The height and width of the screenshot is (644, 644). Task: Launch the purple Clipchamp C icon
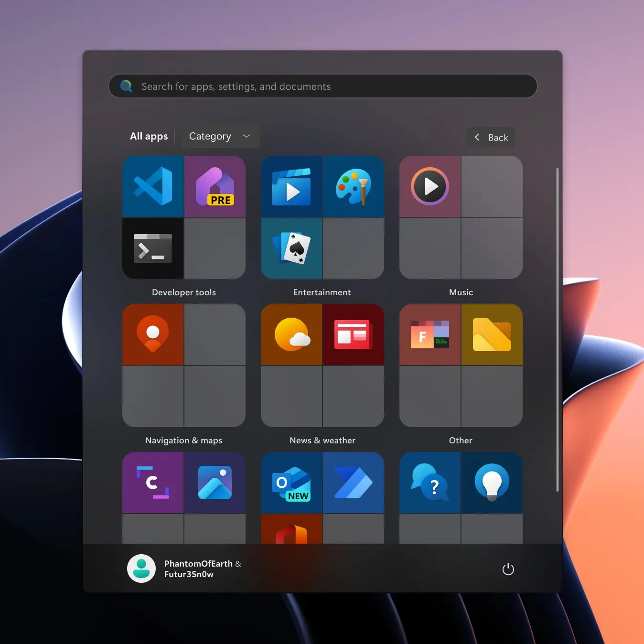(x=153, y=483)
